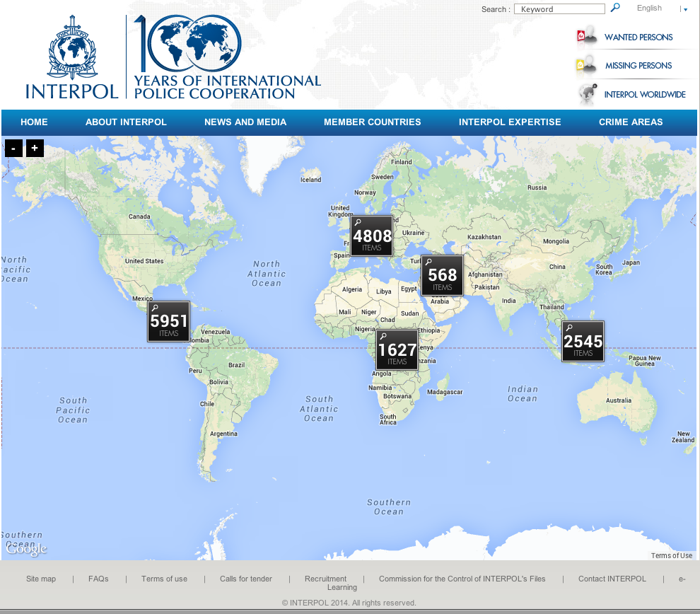Click the Australia label on the map
This screenshot has height=614, width=700.
coord(618,400)
